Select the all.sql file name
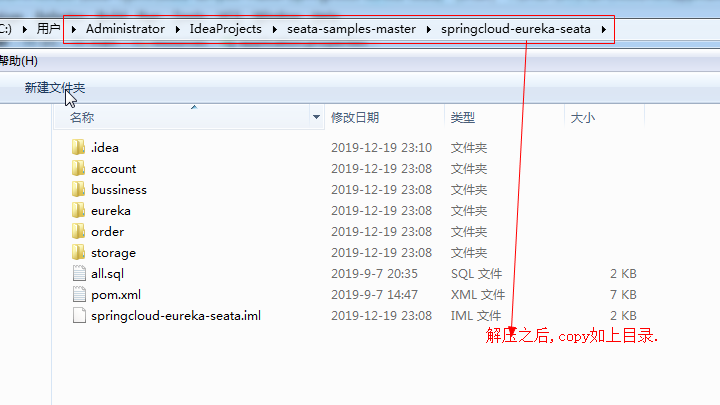This screenshot has height=405, width=720. (107, 274)
